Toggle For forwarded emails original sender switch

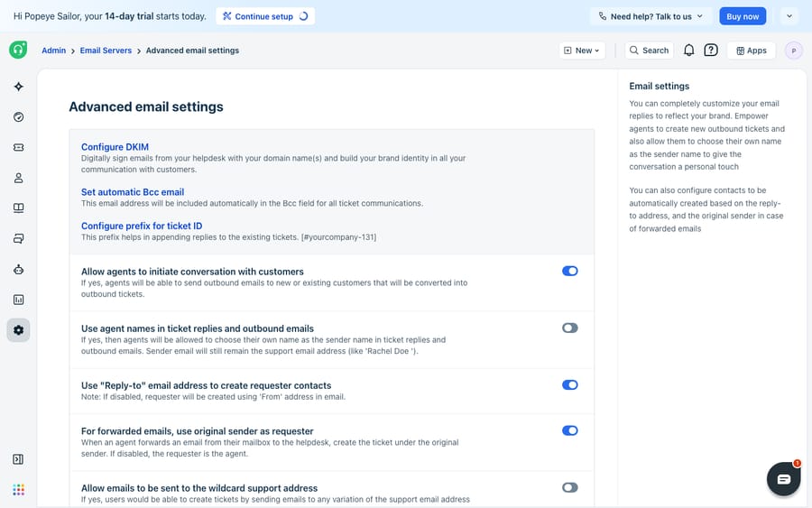[x=569, y=430]
